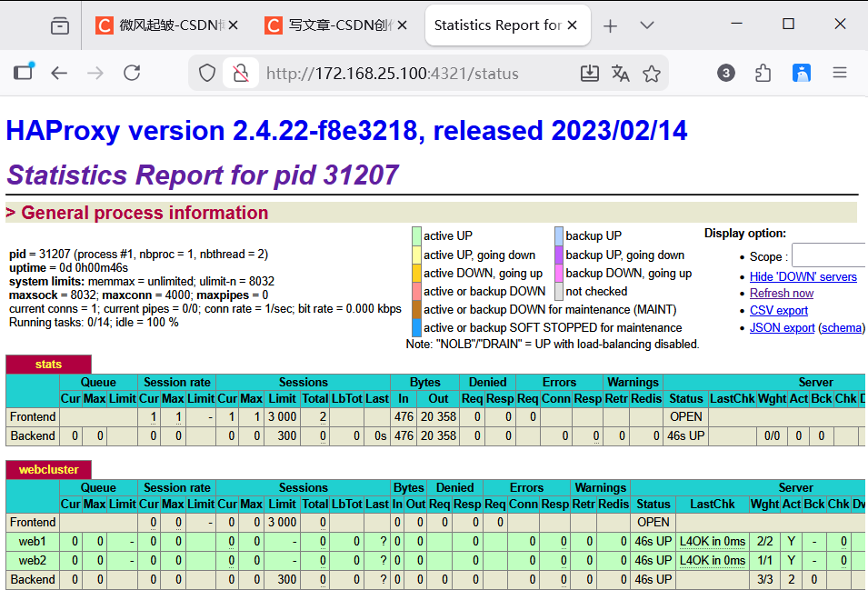Click OPEN status of stats Frontend
Image resolution: width=868 pixels, height=600 pixels.
point(686,416)
